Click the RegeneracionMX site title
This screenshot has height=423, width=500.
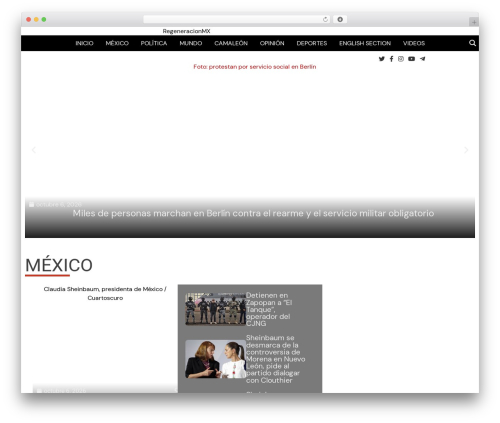(x=186, y=31)
